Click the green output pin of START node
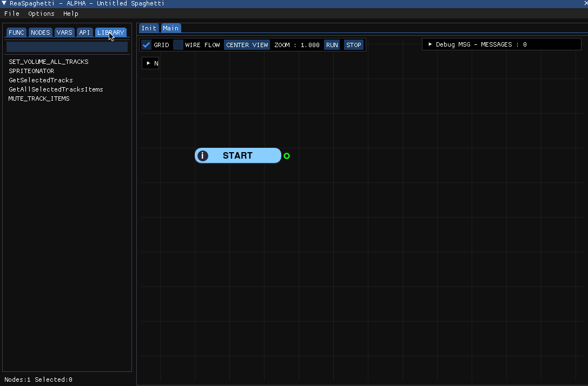 (287, 156)
